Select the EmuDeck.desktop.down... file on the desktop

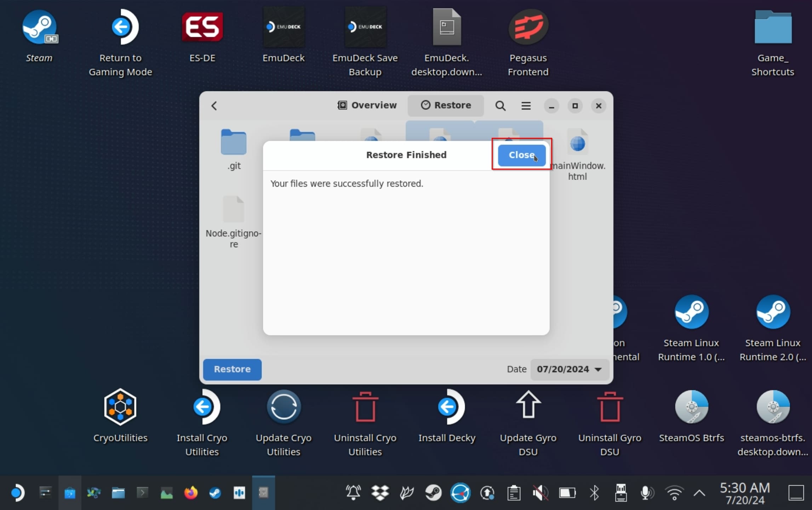(x=447, y=42)
